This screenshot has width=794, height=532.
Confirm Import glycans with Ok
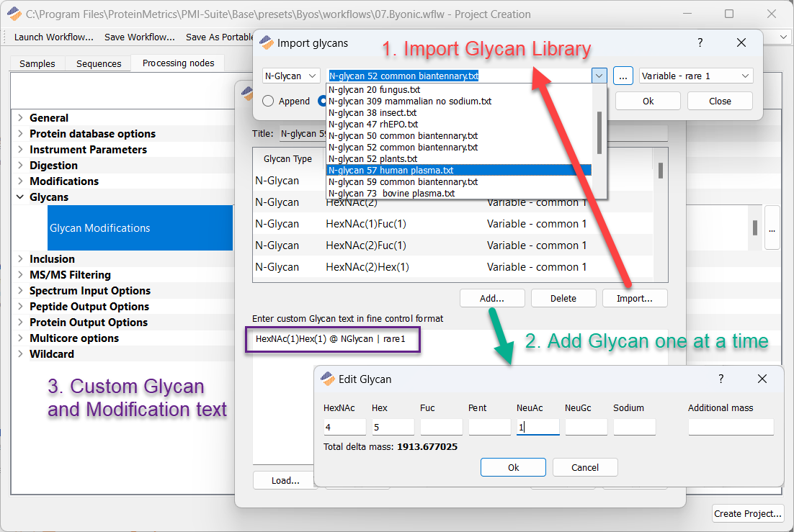(648, 101)
